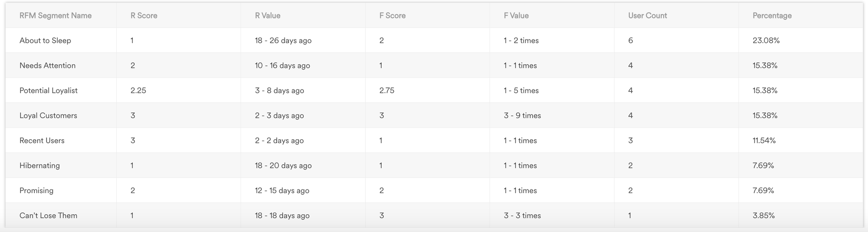Click the 18 - 26 days ago cell

pyautogui.click(x=283, y=40)
